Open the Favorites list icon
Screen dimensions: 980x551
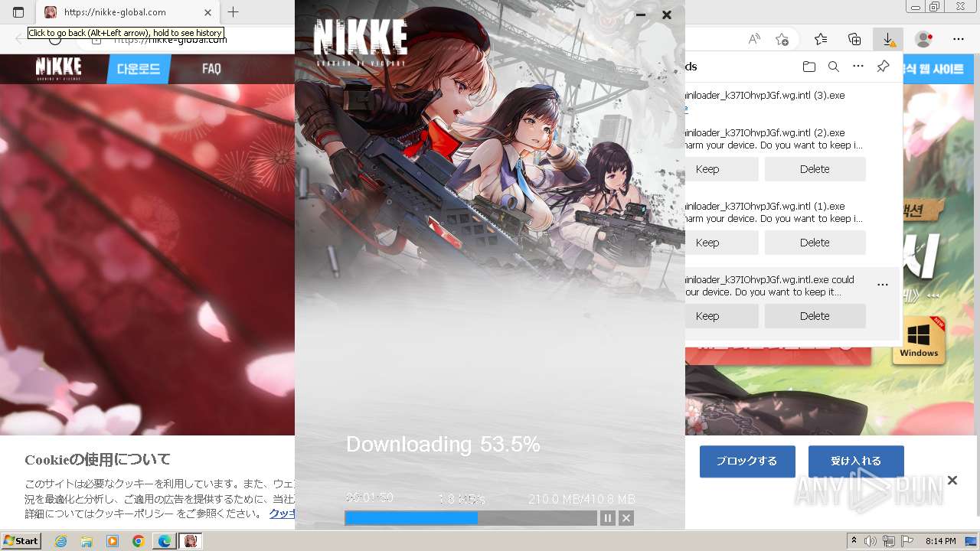821,39
